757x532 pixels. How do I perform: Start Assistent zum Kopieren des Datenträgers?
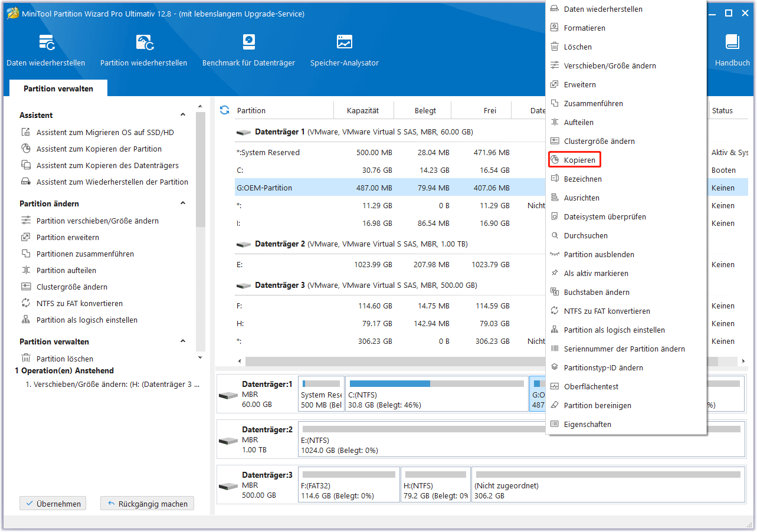click(x=107, y=166)
